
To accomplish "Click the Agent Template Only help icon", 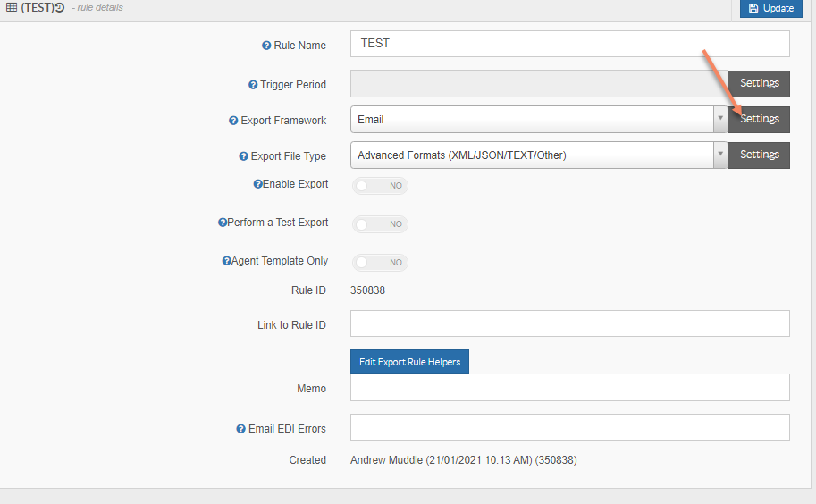I will (x=226, y=261).
